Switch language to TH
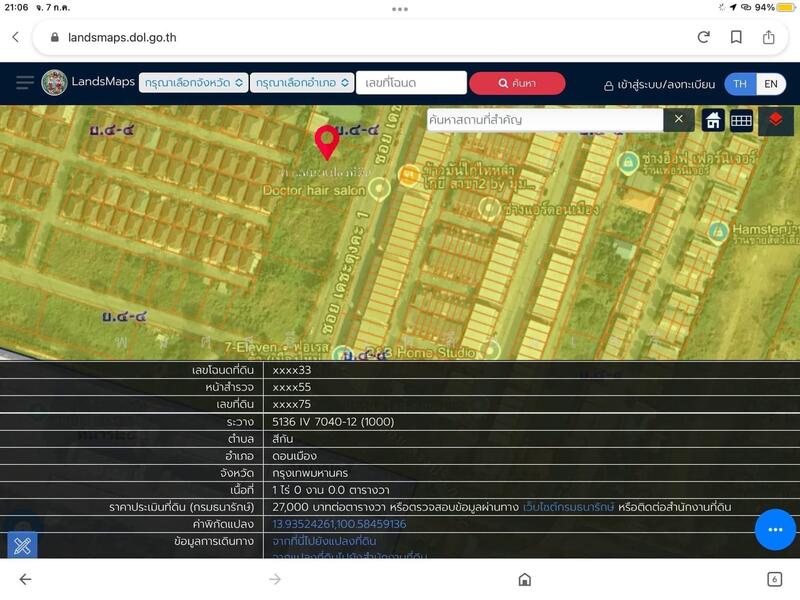This screenshot has width=800, height=600. tap(740, 84)
